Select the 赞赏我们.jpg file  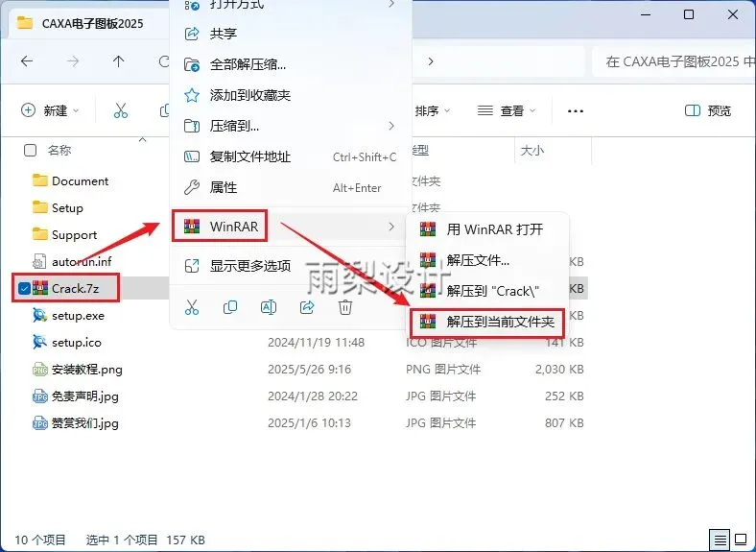point(84,423)
